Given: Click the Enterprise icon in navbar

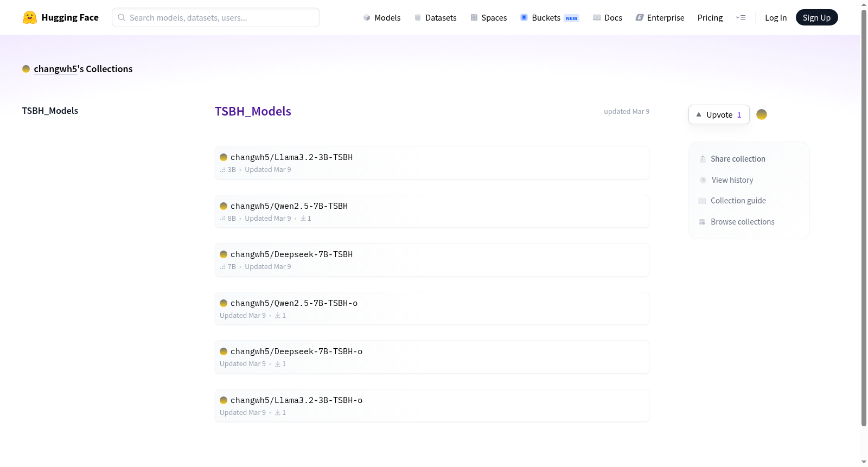Looking at the screenshot, I should (x=640, y=17).
